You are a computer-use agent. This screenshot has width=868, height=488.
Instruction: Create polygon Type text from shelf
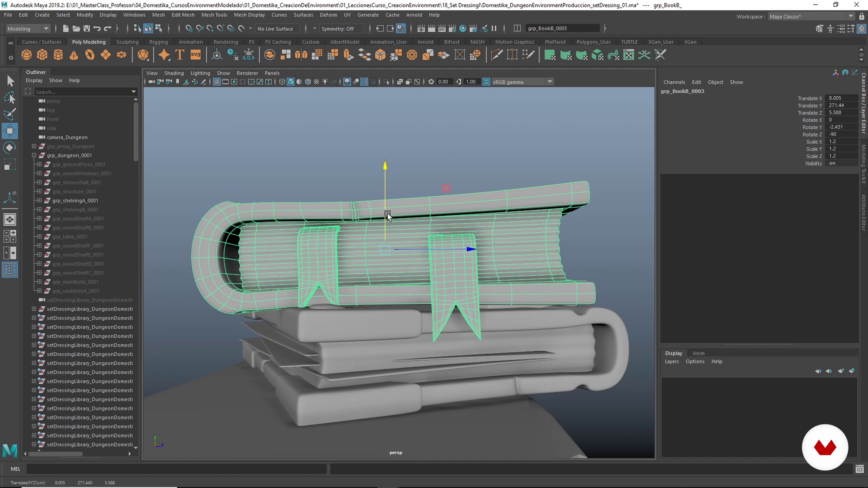click(x=180, y=54)
